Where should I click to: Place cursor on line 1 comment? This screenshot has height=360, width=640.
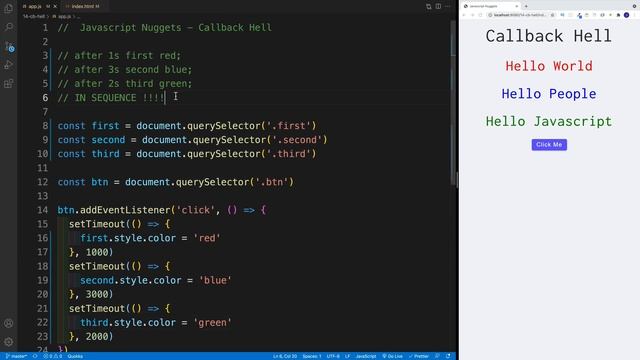point(164,28)
